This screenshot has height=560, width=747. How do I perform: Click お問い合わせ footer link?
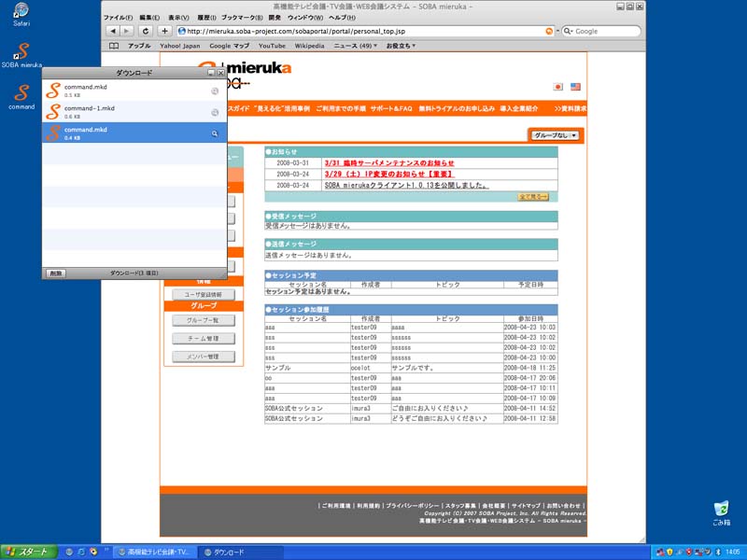click(564, 506)
